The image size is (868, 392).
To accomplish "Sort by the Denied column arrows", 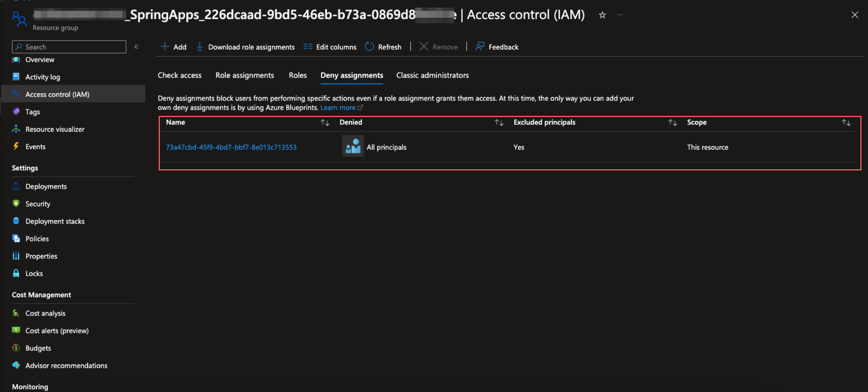I will click(499, 122).
